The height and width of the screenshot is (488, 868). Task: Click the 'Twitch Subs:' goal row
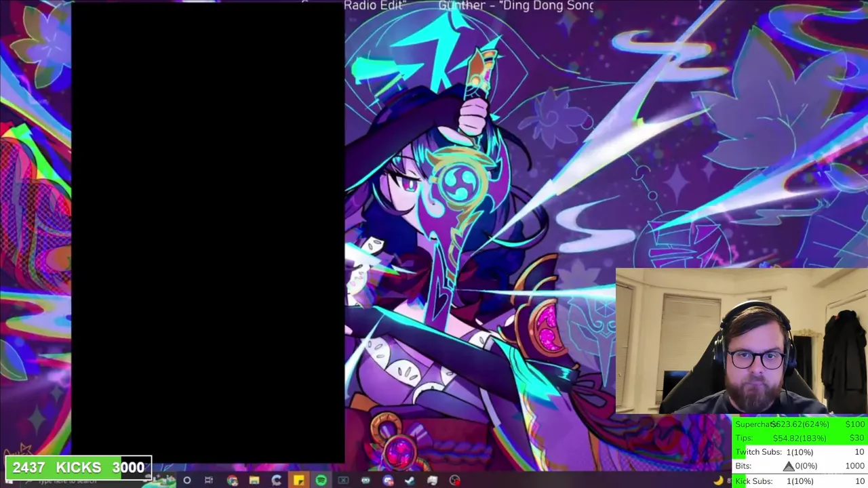pos(800,452)
